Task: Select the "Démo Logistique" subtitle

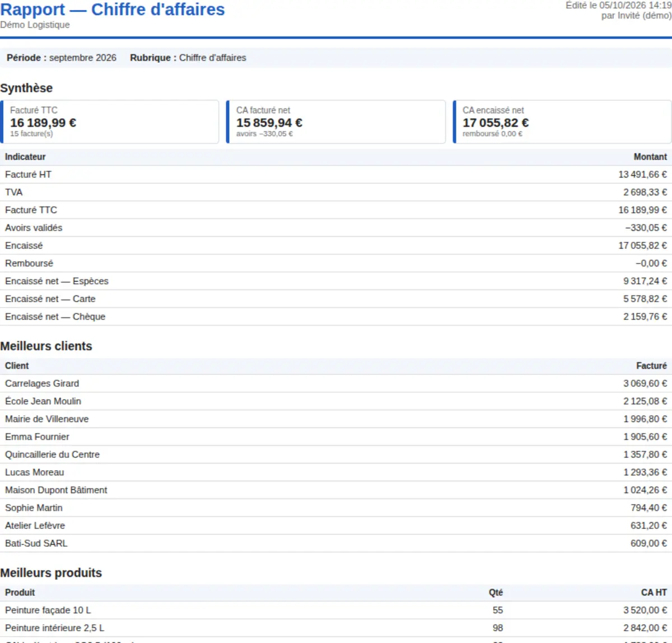Action: click(35, 25)
